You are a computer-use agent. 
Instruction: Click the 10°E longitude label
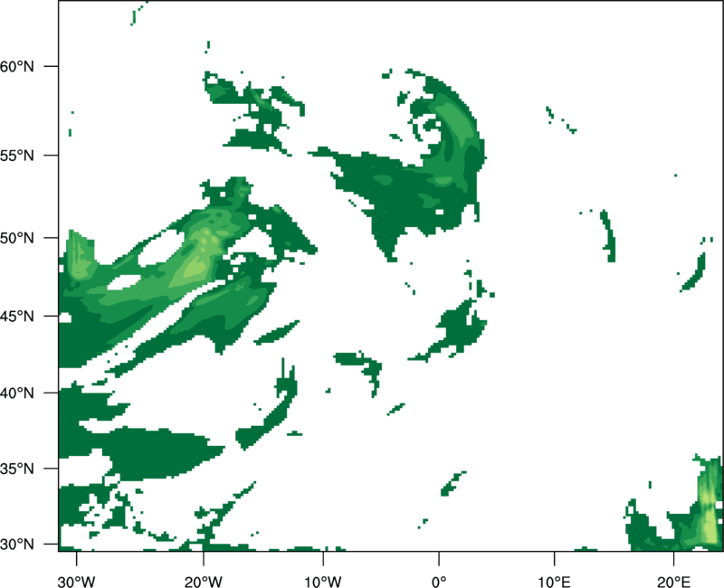[x=553, y=582]
